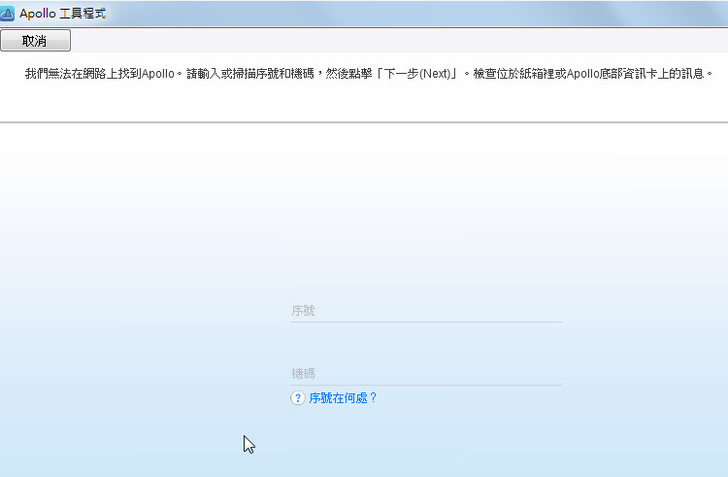
Task: Focus the 機碼 key input field
Action: (x=425, y=373)
